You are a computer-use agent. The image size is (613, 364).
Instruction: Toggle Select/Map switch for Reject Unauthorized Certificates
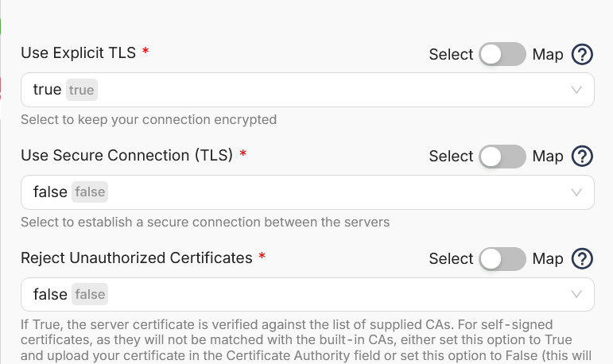[502, 259]
